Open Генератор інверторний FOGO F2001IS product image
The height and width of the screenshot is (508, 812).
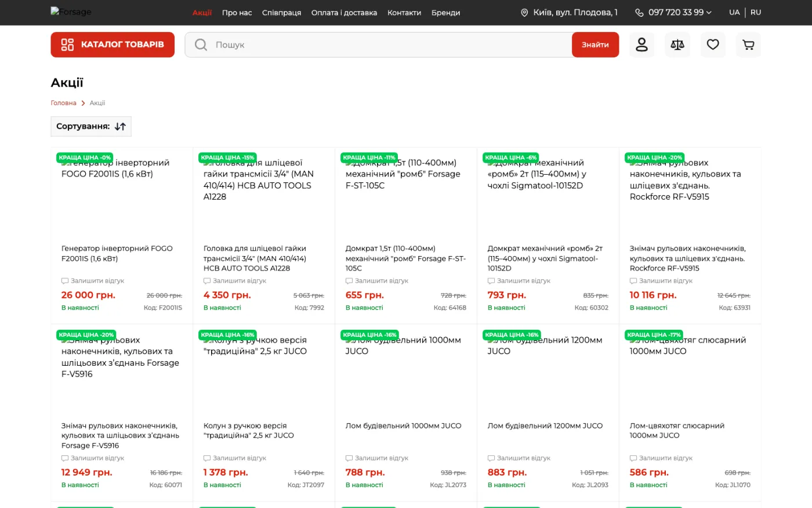(x=122, y=197)
